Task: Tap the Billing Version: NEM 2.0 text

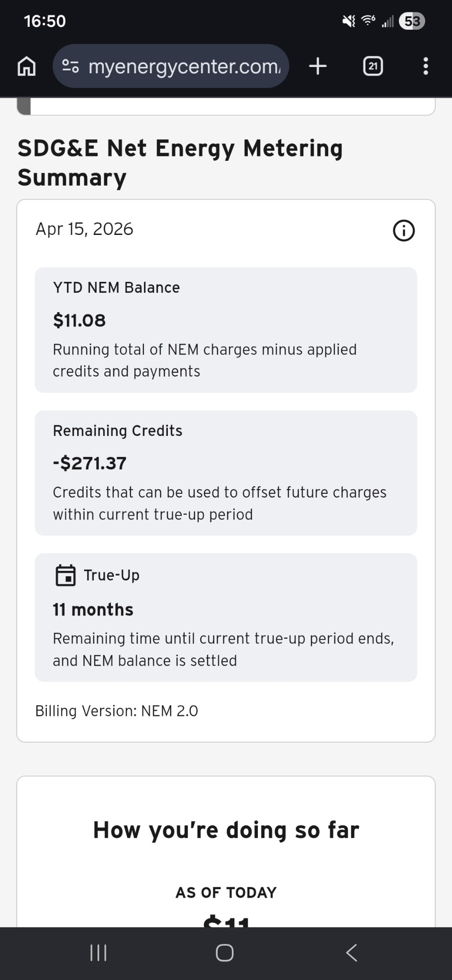Action: [x=117, y=711]
